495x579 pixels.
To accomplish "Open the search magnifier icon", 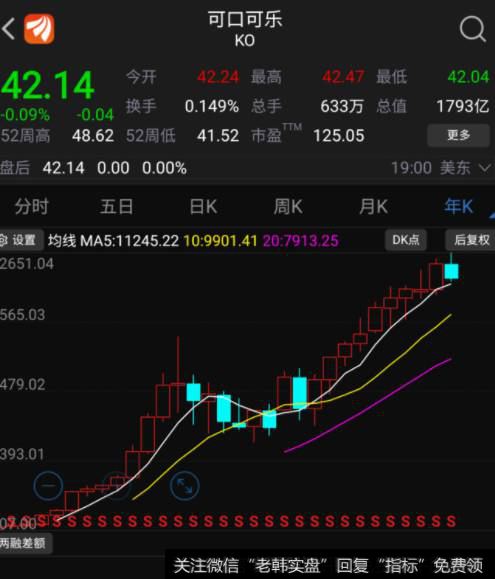I will click(472, 28).
